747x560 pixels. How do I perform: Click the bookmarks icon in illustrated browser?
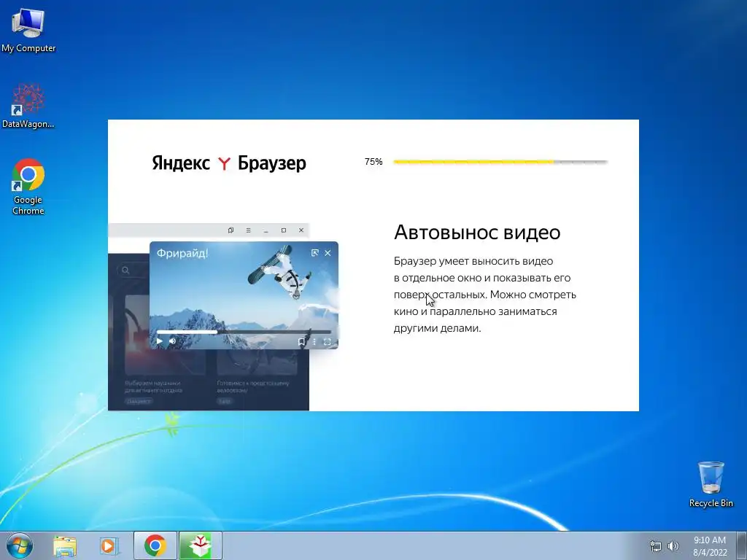[231, 230]
